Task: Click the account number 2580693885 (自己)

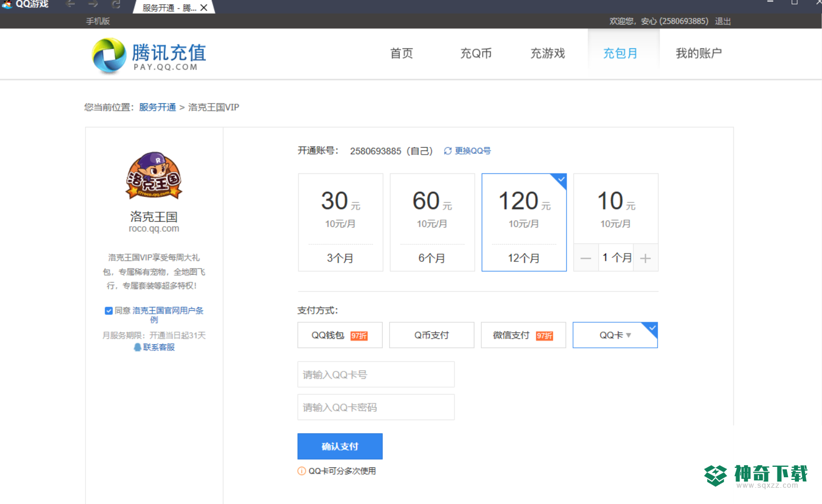Action: (x=392, y=151)
